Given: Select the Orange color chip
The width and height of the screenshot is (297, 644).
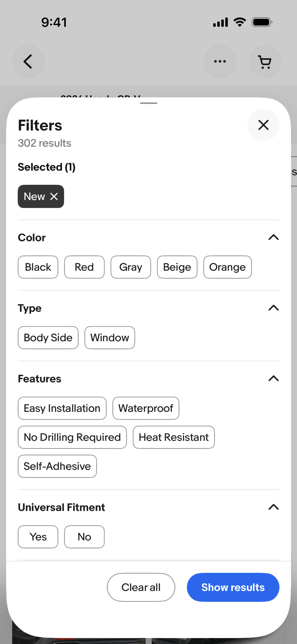Looking at the screenshot, I should click(x=228, y=267).
